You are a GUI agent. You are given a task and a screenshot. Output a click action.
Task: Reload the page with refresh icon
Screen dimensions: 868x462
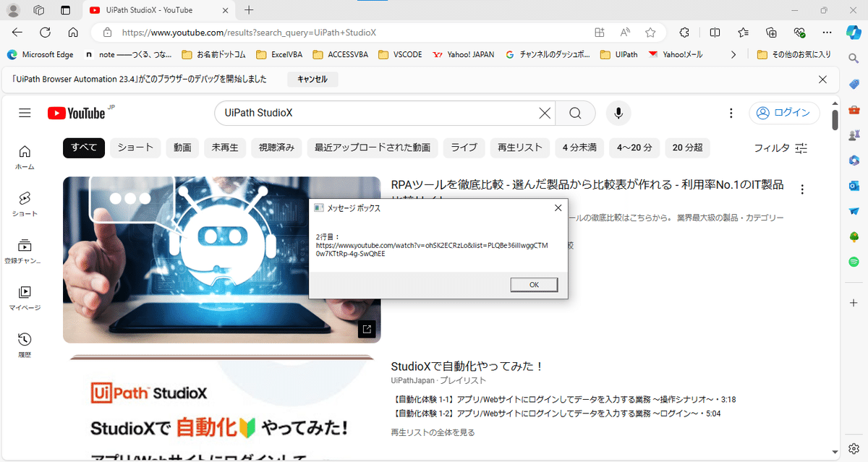[45, 33]
